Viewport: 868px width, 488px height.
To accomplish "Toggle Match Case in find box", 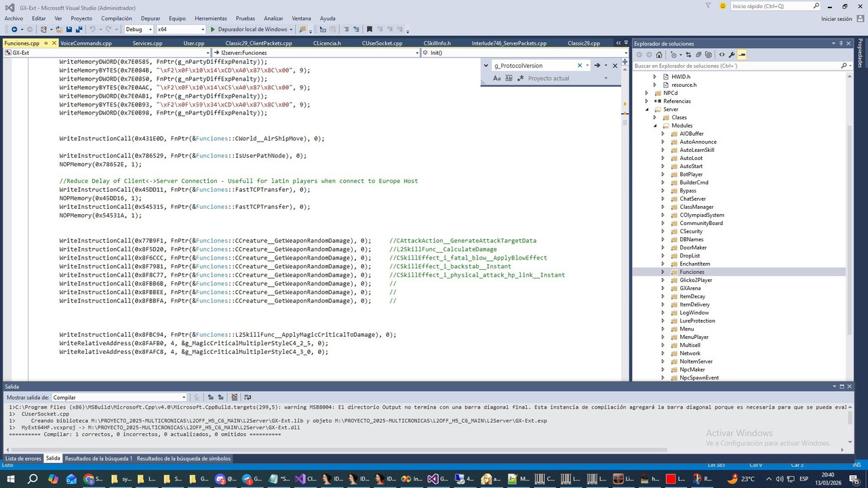I will click(496, 78).
